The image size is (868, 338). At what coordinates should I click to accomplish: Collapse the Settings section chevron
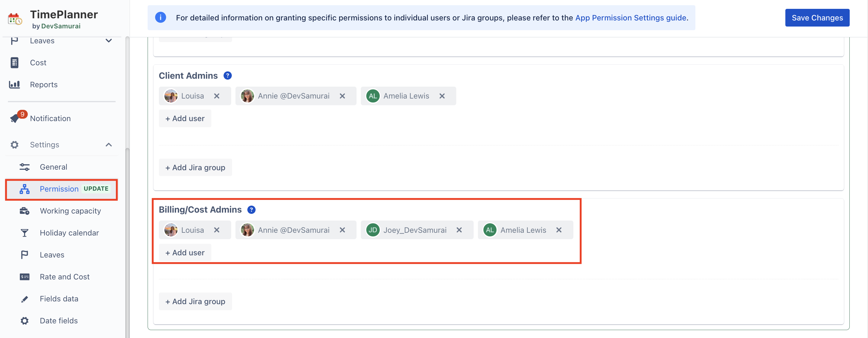click(x=109, y=145)
